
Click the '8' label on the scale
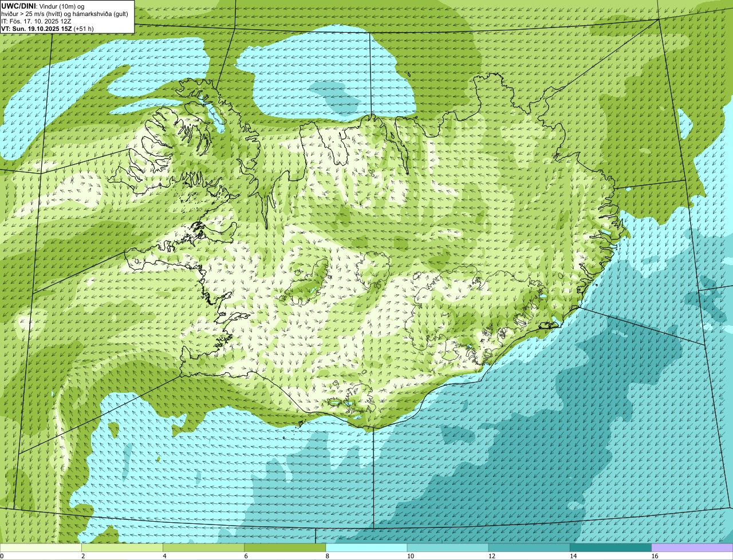328,556
